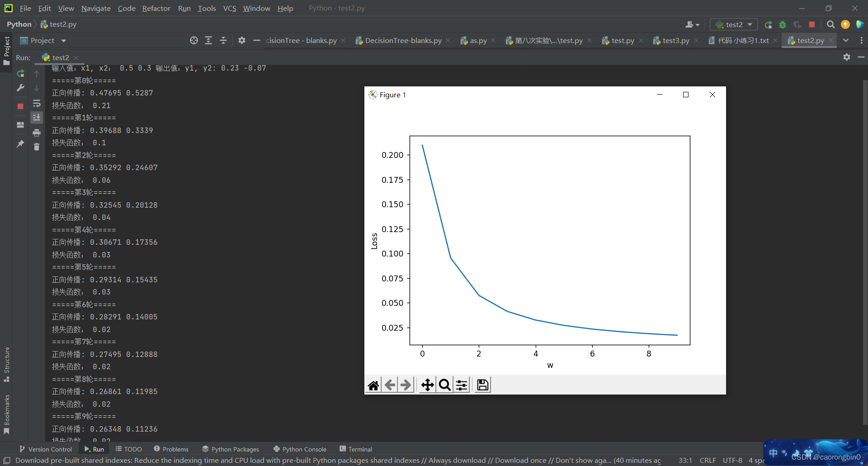The image size is (868, 466).
Task: Open the TODO tool window
Action: pos(128,449)
